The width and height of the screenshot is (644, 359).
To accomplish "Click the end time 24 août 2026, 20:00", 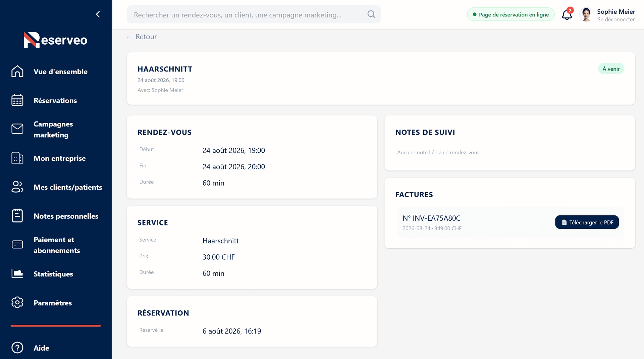I will [234, 167].
